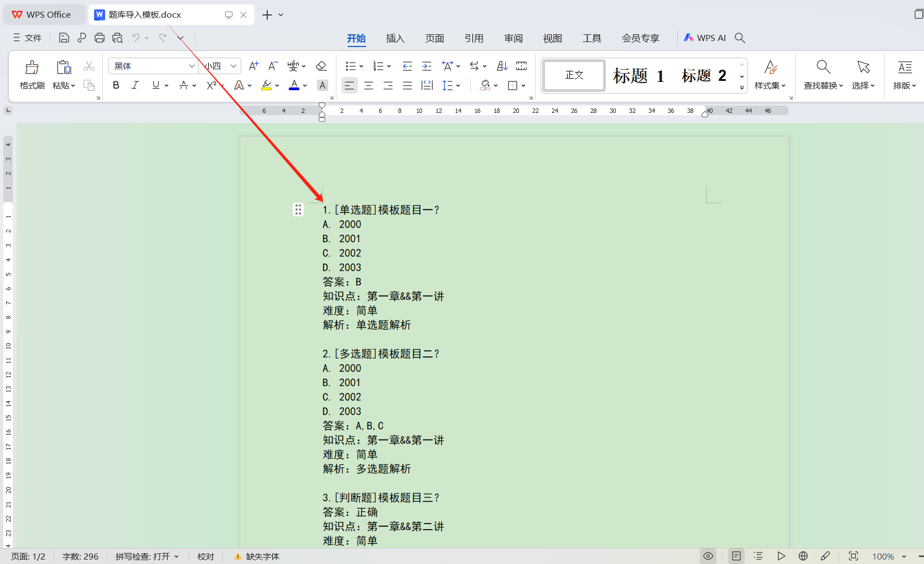The image size is (924, 564).
Task: Open the line spacing dropdown
Action: 451,85
